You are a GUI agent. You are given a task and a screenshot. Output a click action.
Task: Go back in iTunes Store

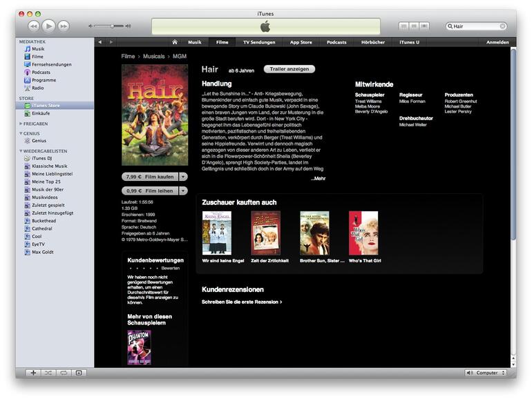pos(99,42)
